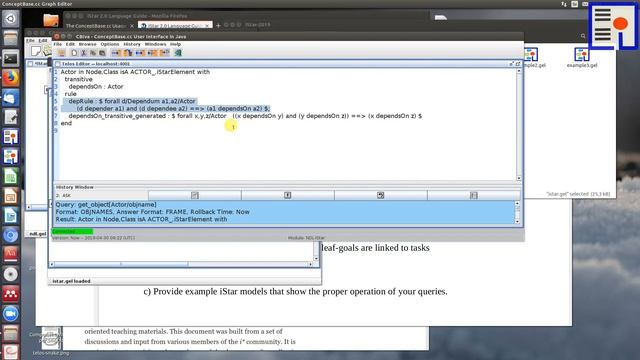Viewport: 640px width, 360px height.
Task: Click the paste toolbar icon
Action: pyautogui.click(x=102, y=53)
